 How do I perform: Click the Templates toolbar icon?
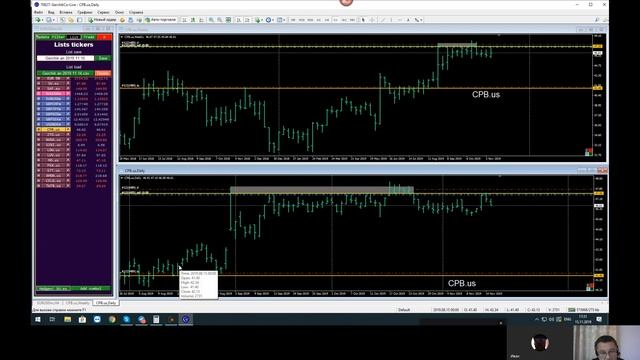pyautogui.click(x=280, y=20)
